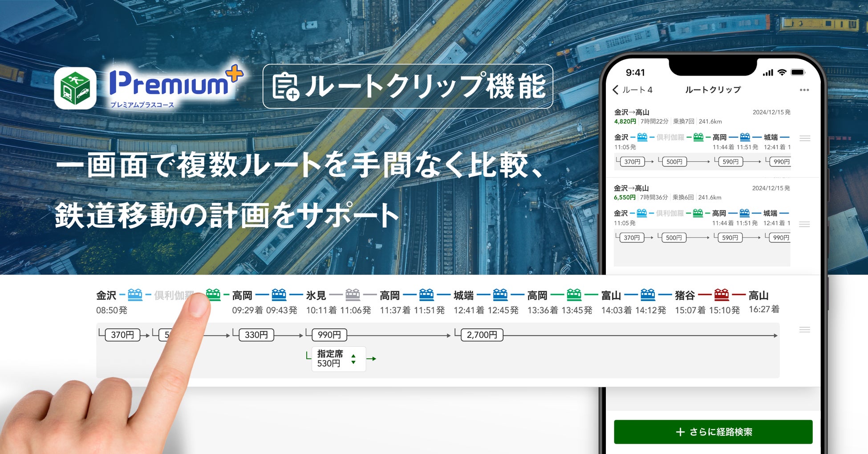Click the 10:11着 arrival time
The width and height of the screenshot is (868, 454).
[x=321, y=310]
